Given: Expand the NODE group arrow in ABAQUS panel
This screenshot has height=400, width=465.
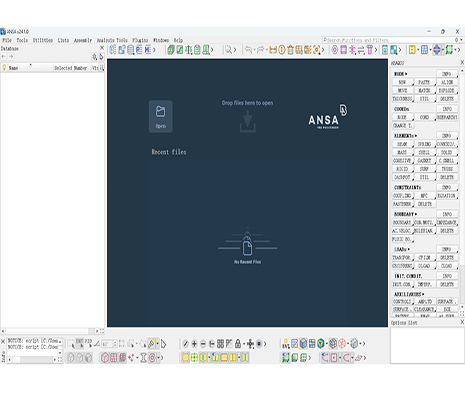Looking at the screenshot, I should point(406,74).
